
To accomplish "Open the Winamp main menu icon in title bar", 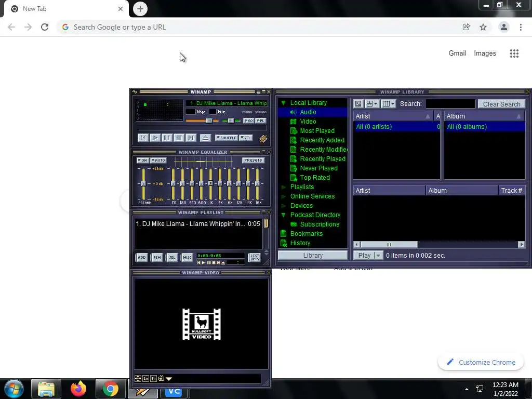I will click(135, 92).
